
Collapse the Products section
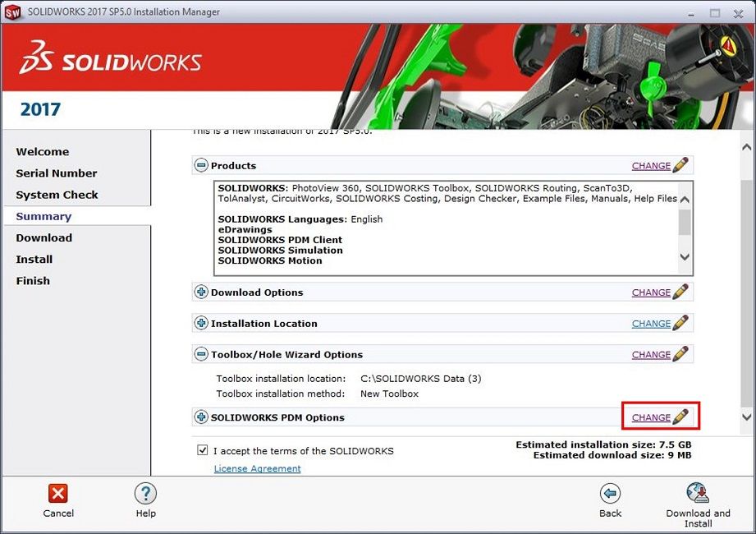click(201, 166)
